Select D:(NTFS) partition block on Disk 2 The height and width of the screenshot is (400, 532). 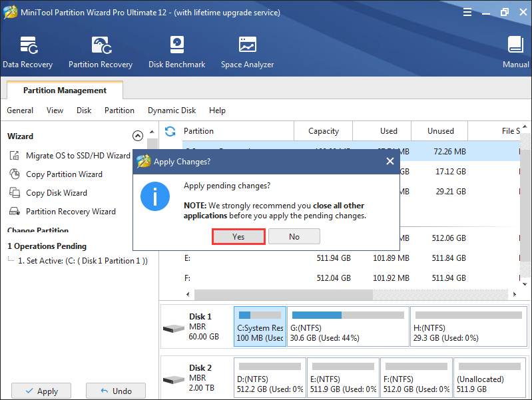coord(270,377)
